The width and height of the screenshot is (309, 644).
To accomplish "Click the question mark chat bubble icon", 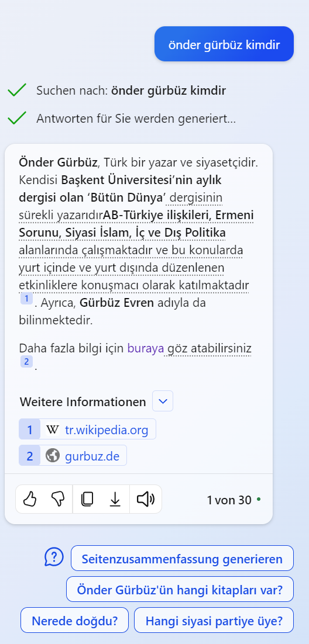I will (x=54, y=557).
